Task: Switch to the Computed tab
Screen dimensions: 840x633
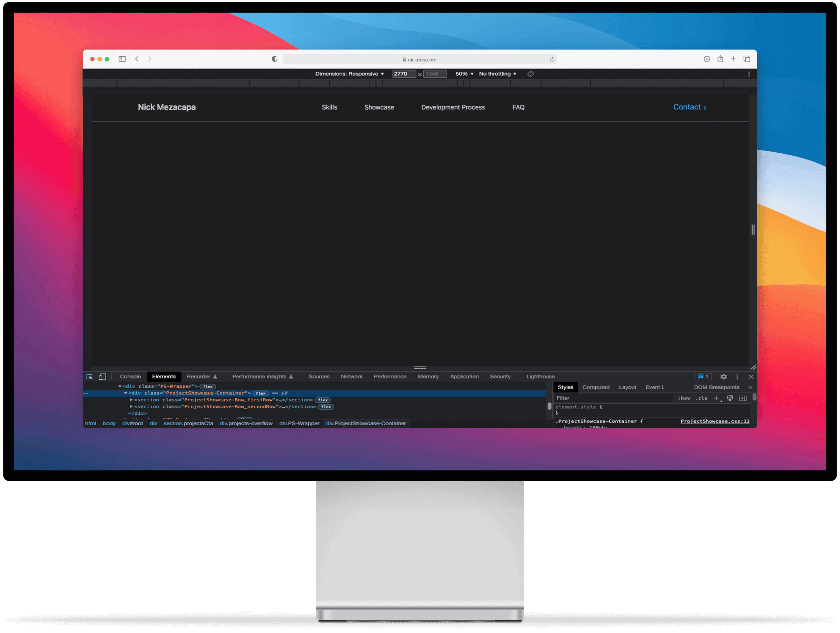Action: click(x=595, y=387)
